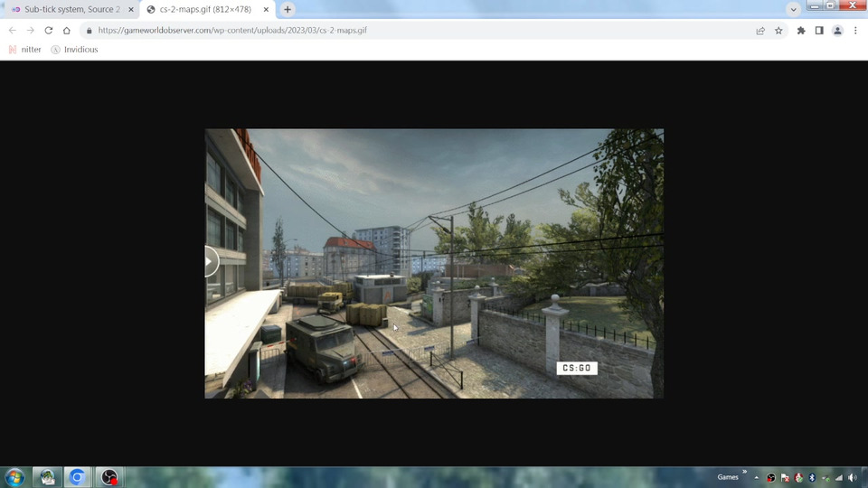This screenshot has width=868, height=488.
Task: Open the Games toolbar in taskbar
Action: click(x=727, y=477)
